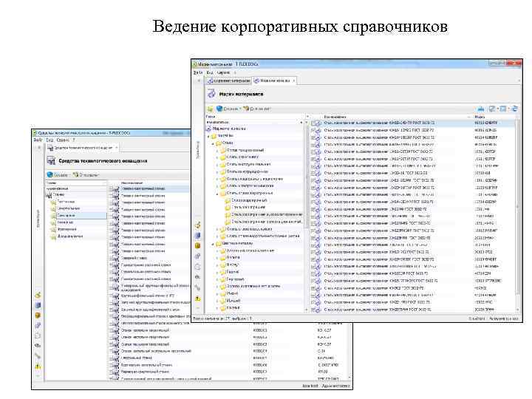Click the Наименование column header in front window
The width and height of the screenshot is (532, 399).
335,117
